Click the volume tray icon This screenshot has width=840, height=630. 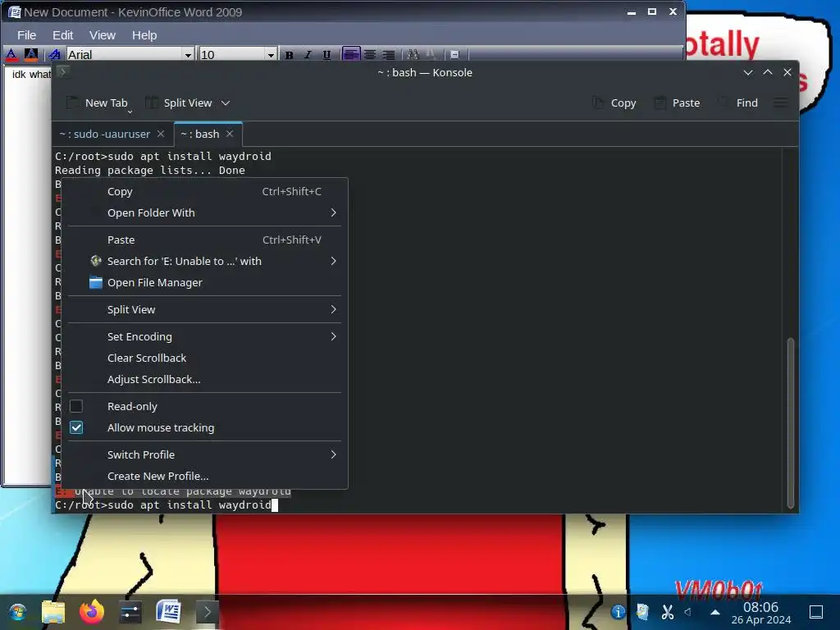[688, 612]
